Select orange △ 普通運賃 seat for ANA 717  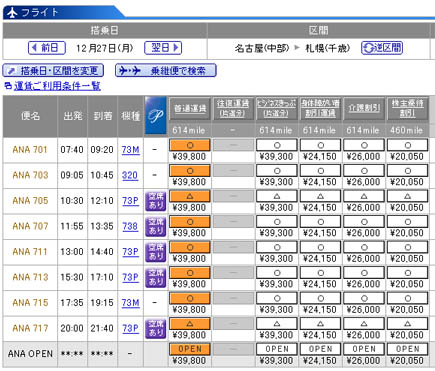pos(190,324)
